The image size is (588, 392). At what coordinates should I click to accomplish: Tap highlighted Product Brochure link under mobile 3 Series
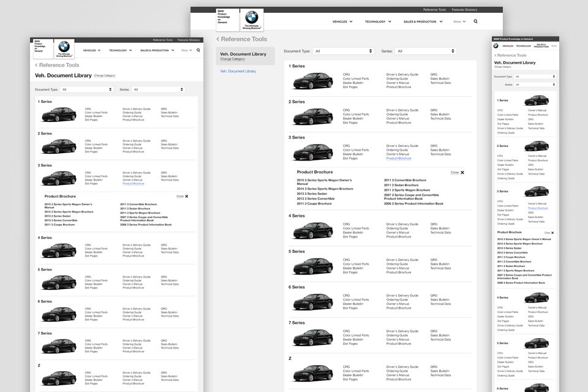pyautogui.click(x=538, y=208)
